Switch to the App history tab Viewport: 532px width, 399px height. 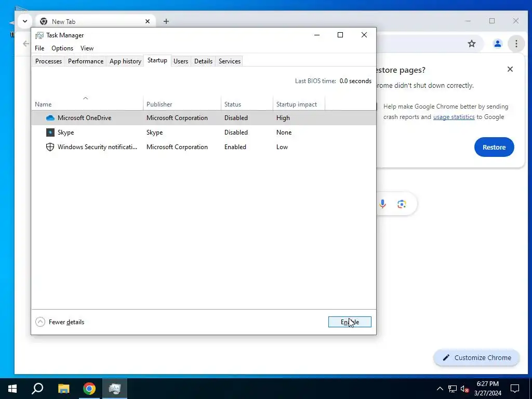125,61
